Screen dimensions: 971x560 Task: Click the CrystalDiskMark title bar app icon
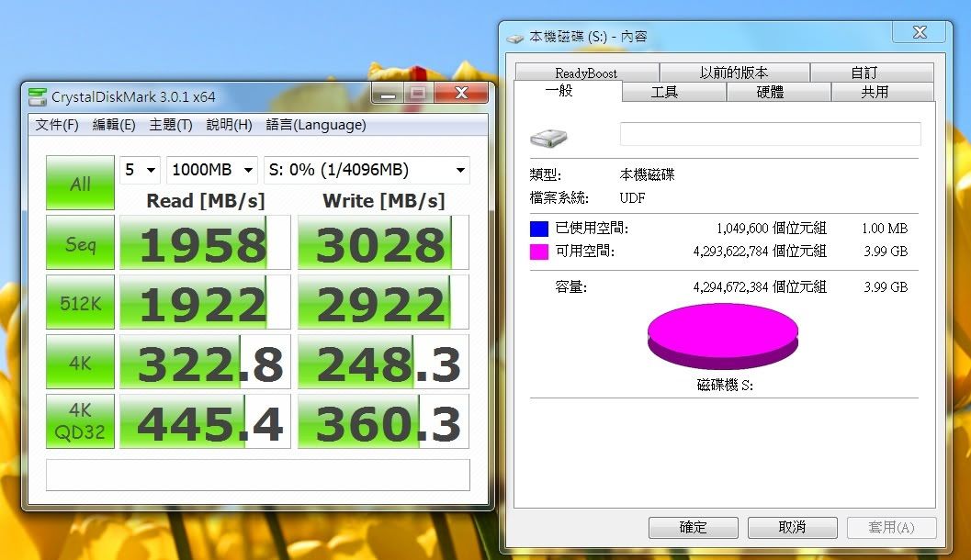point(38,96)
